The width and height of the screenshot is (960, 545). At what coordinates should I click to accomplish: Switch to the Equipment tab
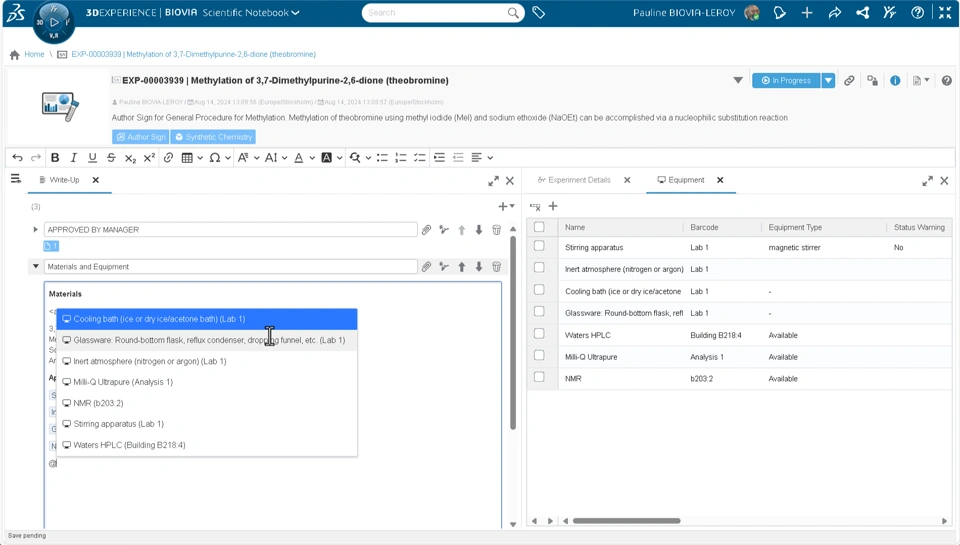pos(681,180)
